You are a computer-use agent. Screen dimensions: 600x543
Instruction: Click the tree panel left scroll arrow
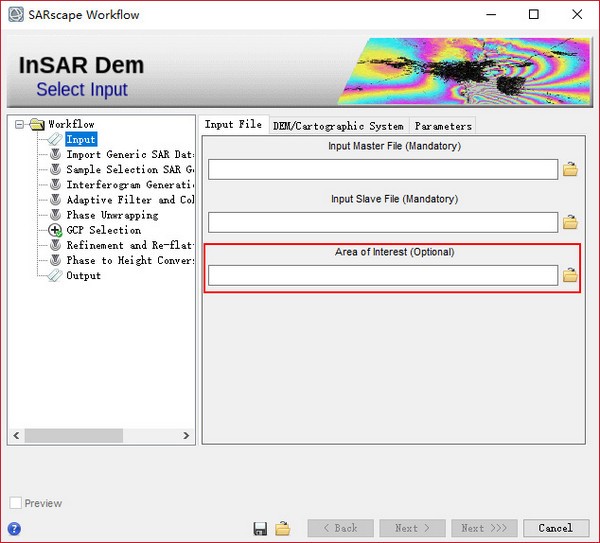click(x=16, y=435)
